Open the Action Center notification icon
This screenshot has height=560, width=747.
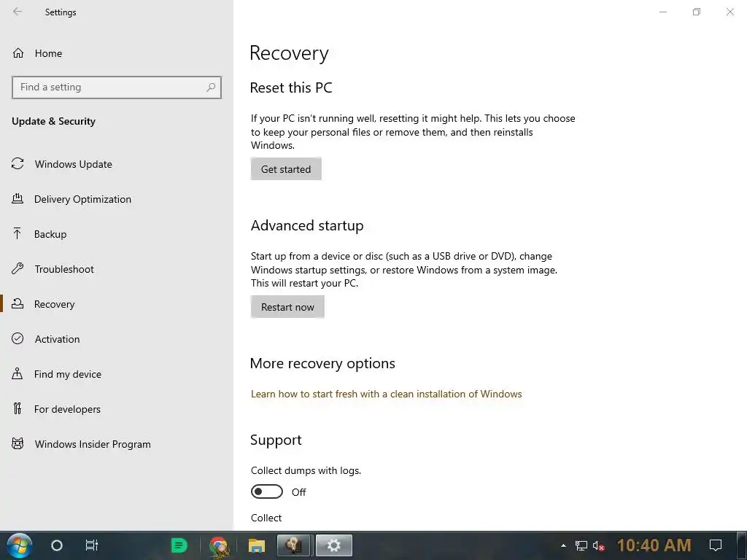point(716,545)
